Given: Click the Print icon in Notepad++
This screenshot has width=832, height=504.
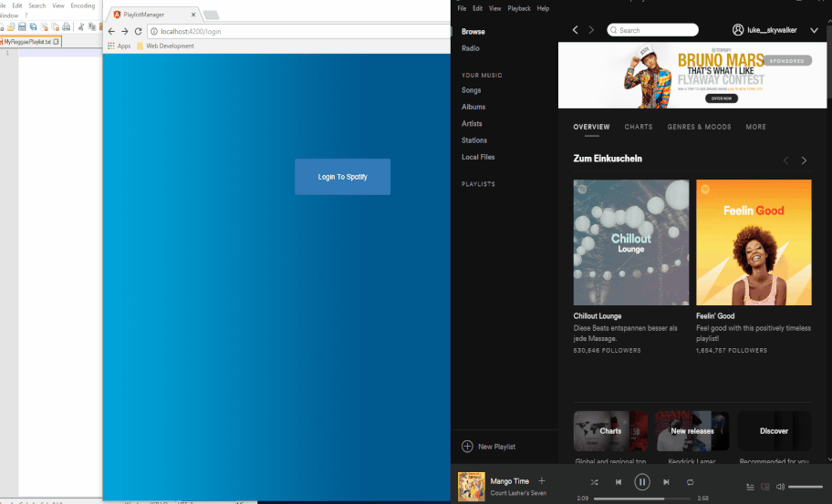Looking at the screenshot, I should (67, 26).
